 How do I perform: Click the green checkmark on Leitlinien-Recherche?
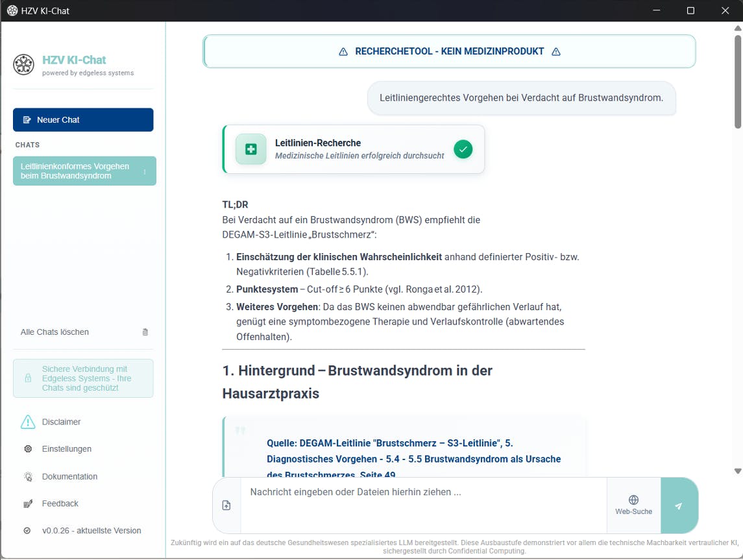point(463,149)
